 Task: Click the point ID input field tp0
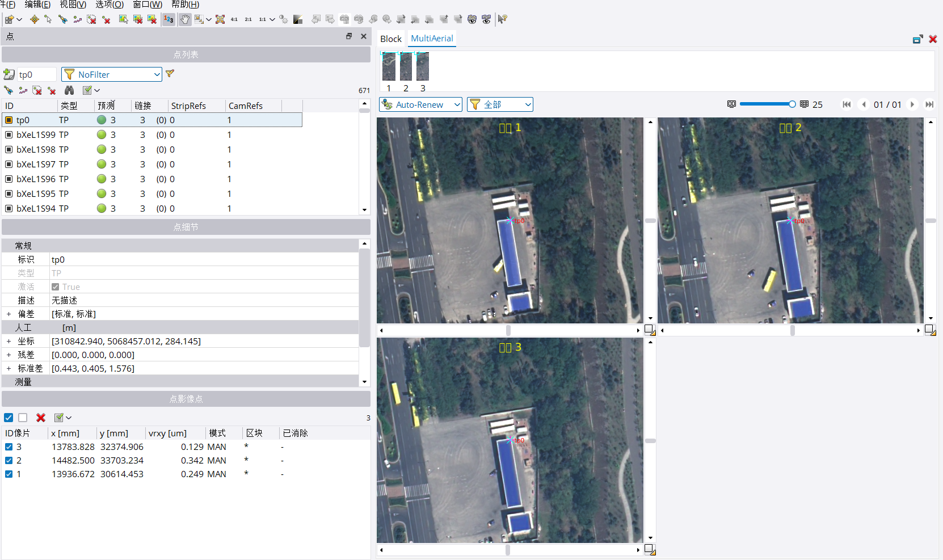tap(37, 74)
